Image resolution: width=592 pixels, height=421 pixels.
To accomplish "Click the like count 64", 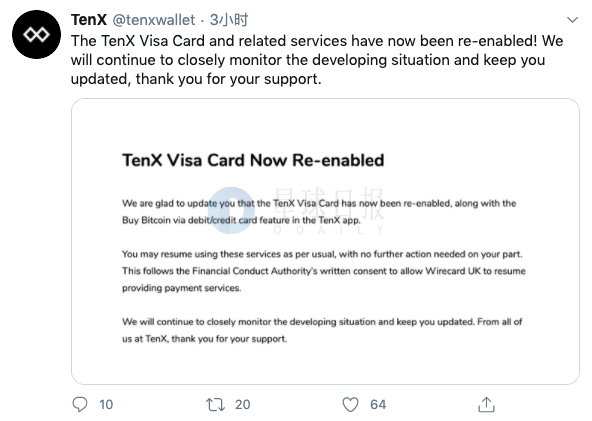I will point(378,404).
